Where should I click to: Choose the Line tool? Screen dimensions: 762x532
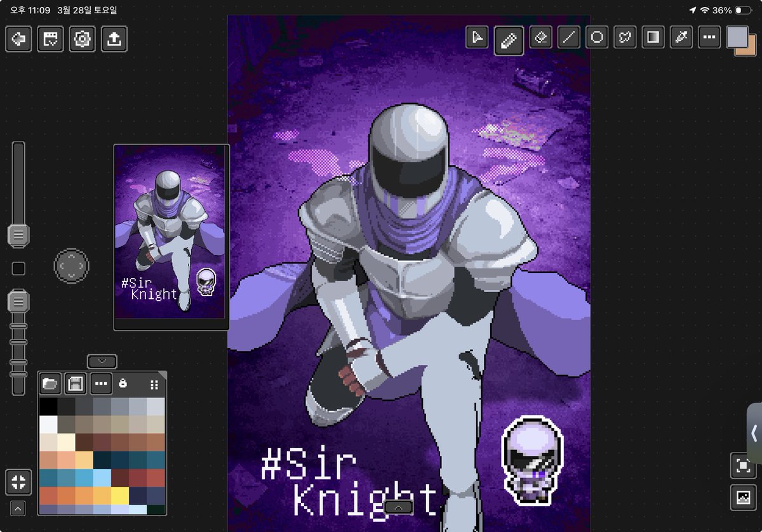[x=569, y=37]
